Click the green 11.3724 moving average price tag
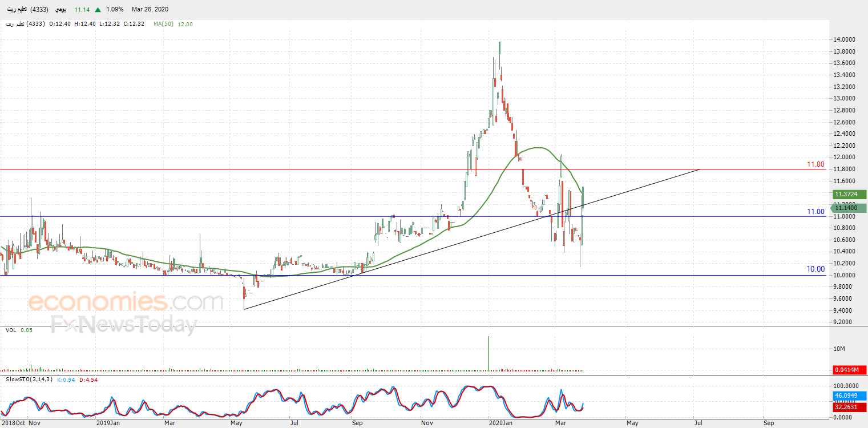The height and width of the screenshot is (428, 868). coord(850,194)
